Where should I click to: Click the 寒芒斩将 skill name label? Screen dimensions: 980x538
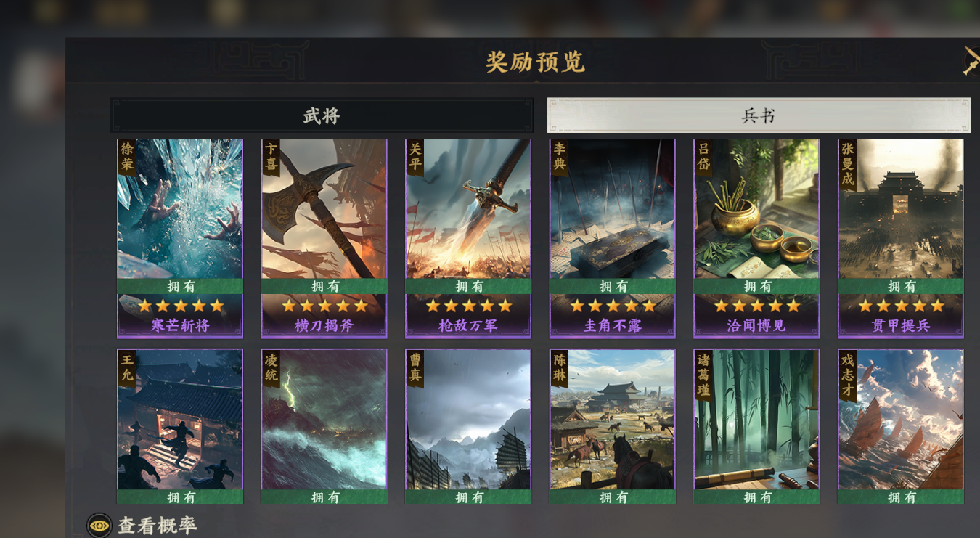(180, 326)
